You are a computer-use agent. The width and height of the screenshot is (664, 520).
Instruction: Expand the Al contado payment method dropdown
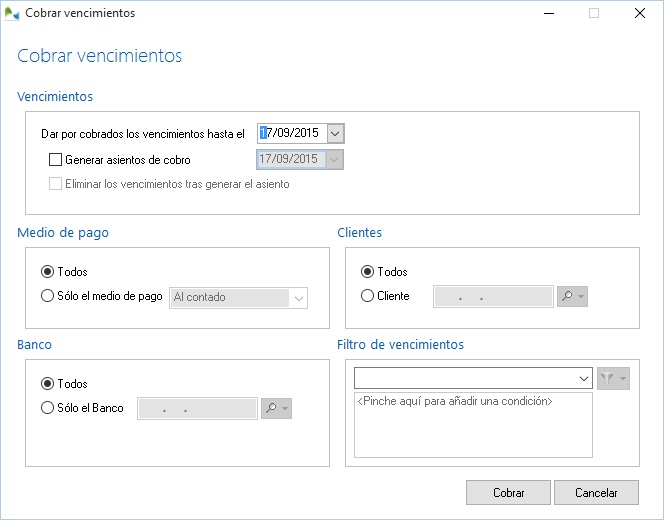tap(299, 298)
